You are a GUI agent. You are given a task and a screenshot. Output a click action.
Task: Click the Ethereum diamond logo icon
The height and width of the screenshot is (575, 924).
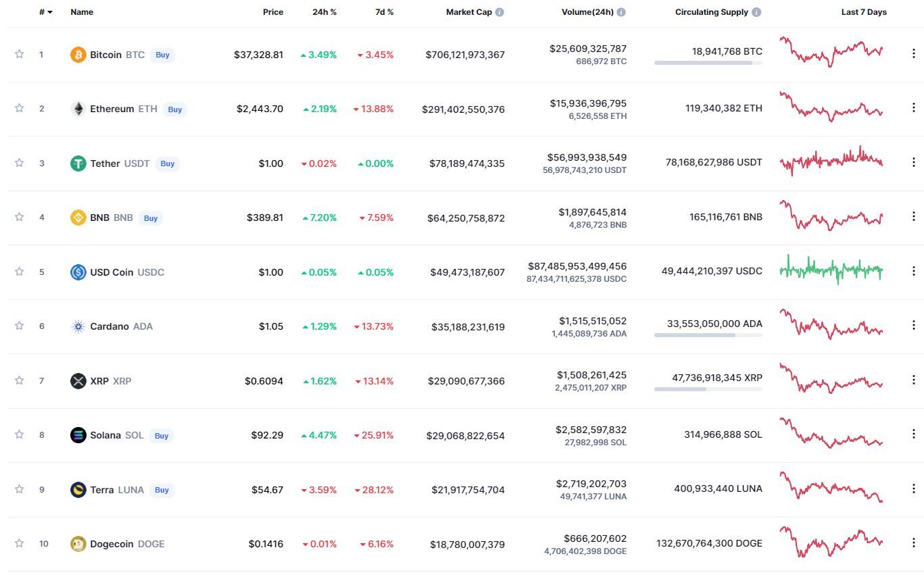tap(78, 109)
